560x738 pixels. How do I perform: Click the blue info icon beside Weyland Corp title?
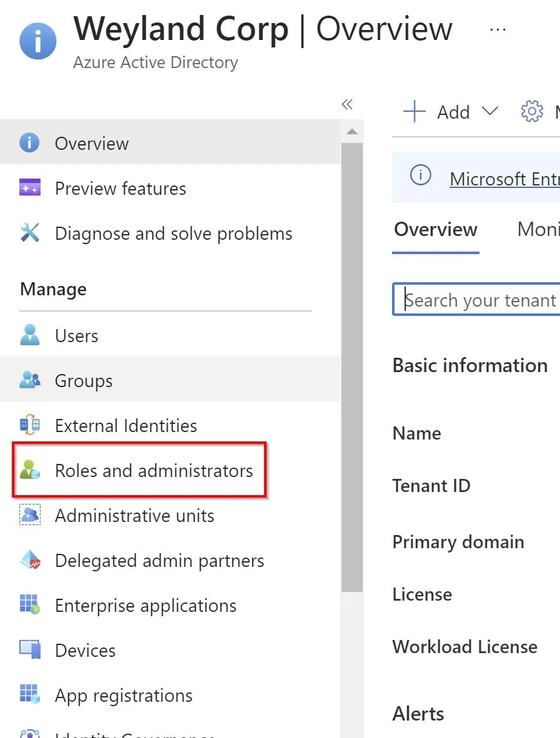[x=37, y=41]
